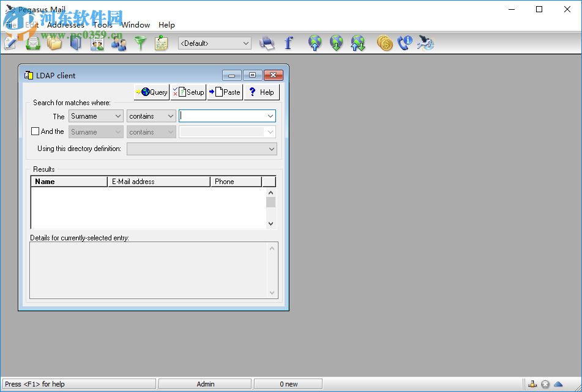The height and width of the screenshot is (392, 582).
Task: Expand the first search value combo box arrow
Action: tap(270, 116)
